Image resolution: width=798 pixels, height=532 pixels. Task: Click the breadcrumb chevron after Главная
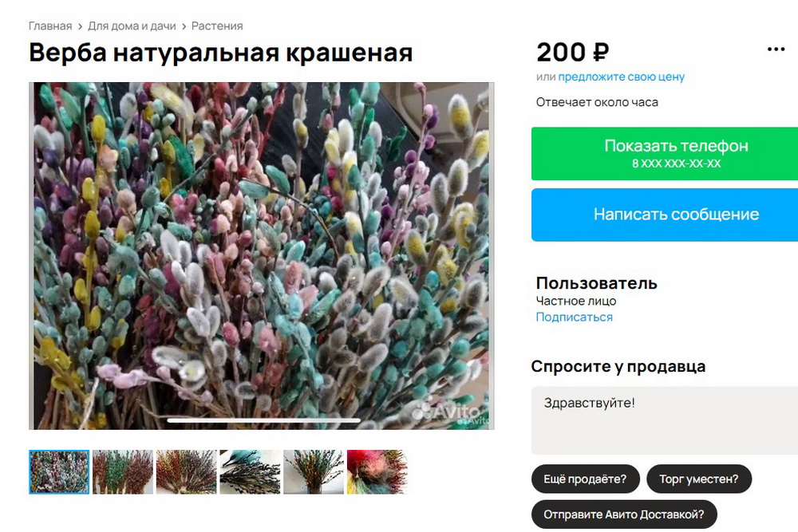click(80, 26)
